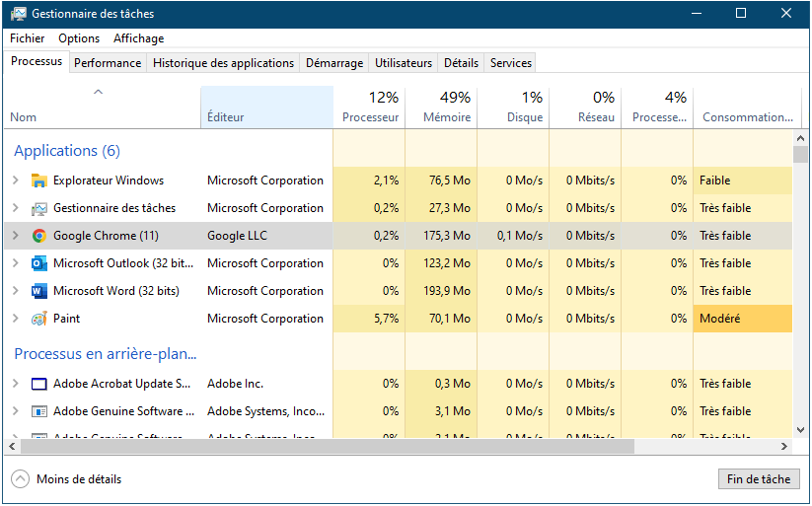Click the horizontal scrollbar left arrow
The image size is (812, 506).
(12, 446)
